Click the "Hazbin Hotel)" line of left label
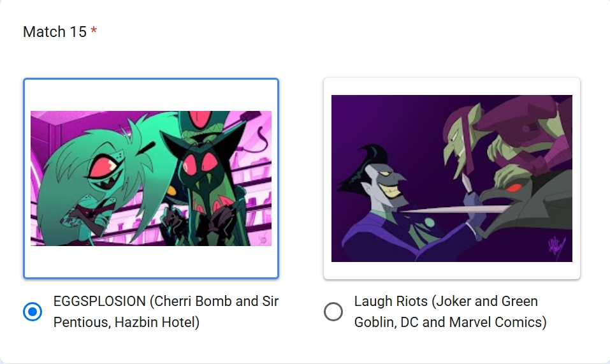The width and height of the screenshot is (610, 364). 126,323
